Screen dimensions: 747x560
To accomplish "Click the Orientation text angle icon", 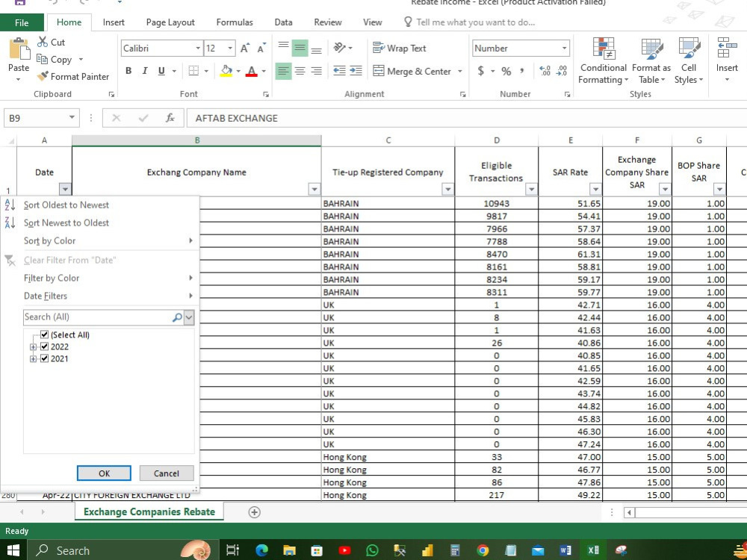I will 339,48.
